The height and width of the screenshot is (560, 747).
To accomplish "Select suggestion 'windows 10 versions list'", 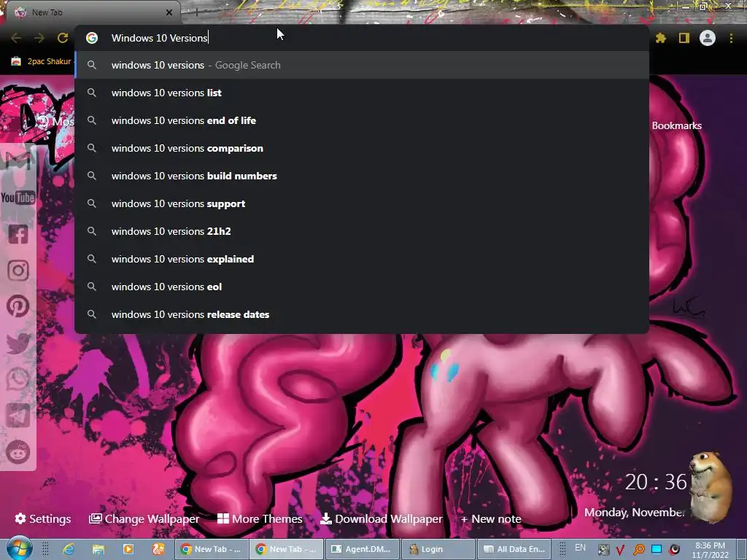I will click(362, 93).
